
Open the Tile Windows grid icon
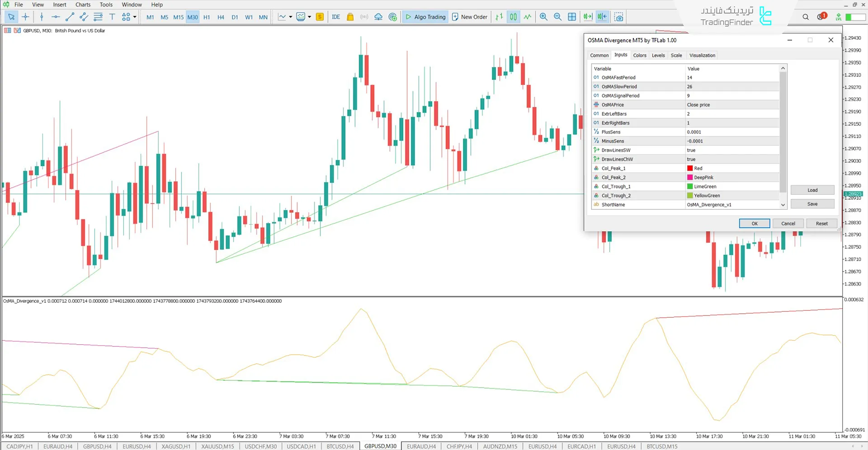[x=572, y=17]
